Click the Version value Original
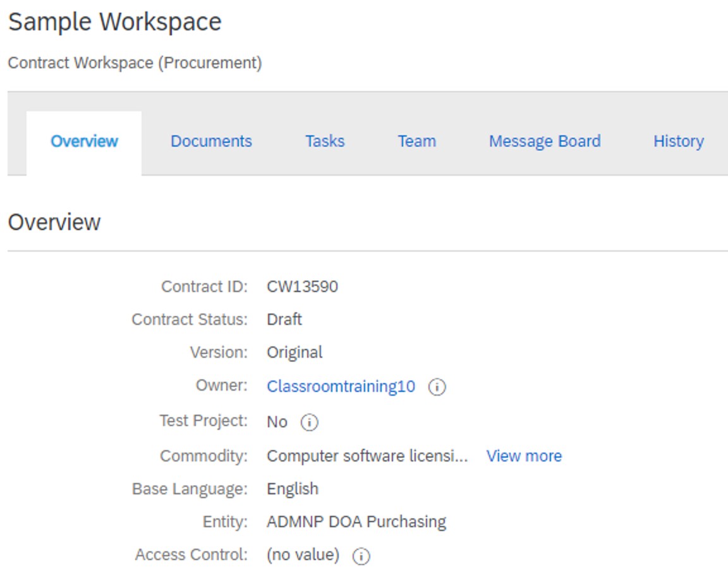 point(294,353)
